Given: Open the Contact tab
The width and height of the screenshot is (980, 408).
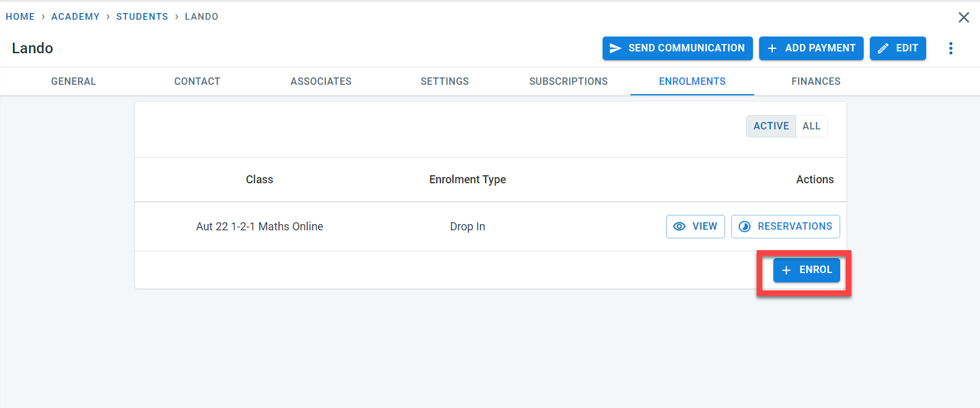Looking at the screenshot, I should click(x=197, y=82).
